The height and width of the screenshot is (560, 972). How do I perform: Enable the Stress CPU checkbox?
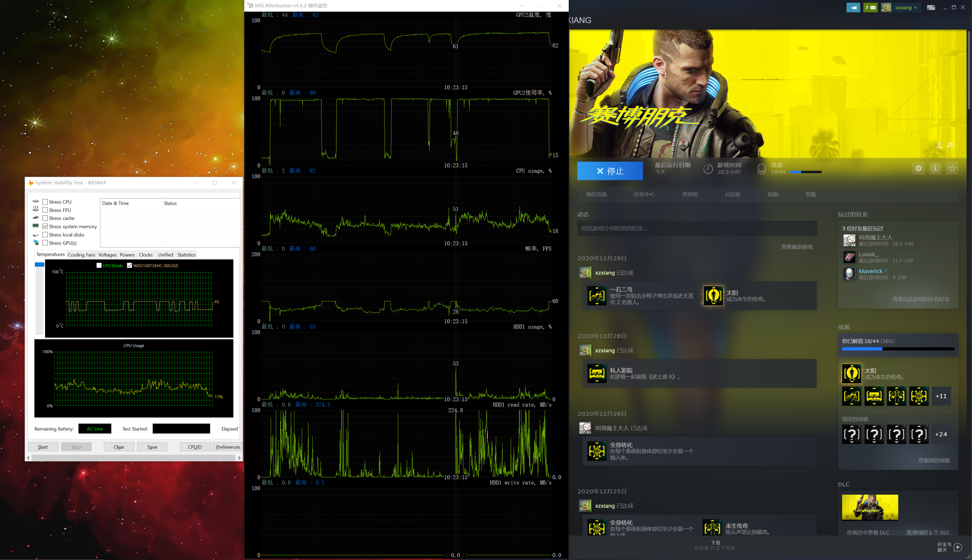pos(45,202)
